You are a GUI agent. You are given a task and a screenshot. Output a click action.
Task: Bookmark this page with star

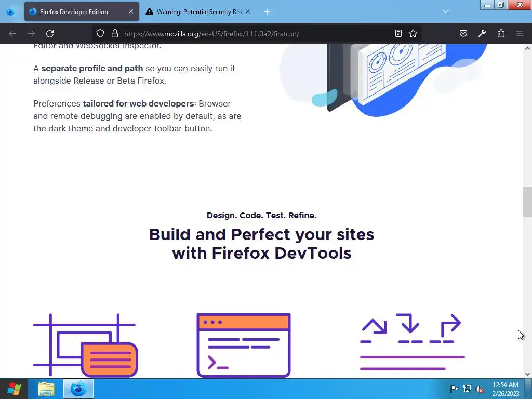coord(413,33)
